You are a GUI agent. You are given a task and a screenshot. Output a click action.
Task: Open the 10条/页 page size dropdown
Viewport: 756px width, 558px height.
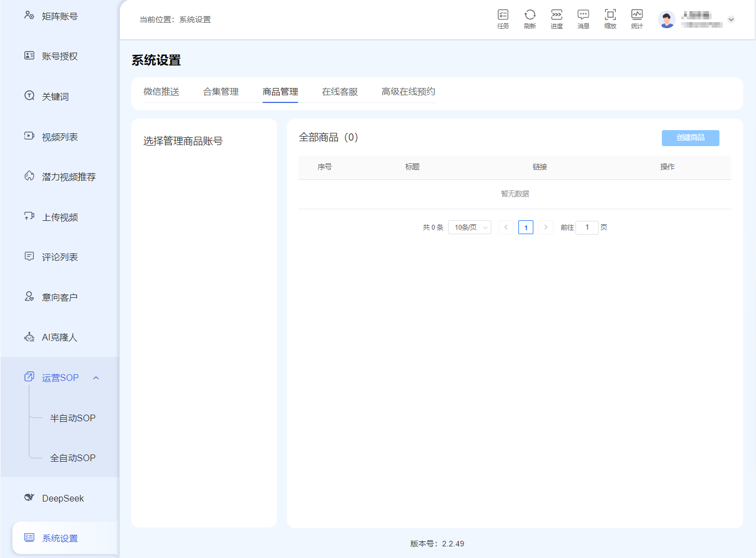(x=470, y=228)
